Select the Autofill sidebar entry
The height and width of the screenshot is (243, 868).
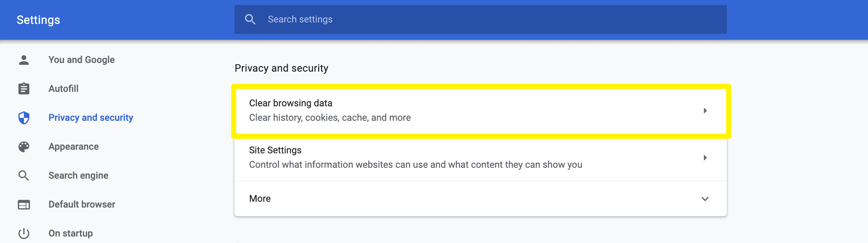63,89
